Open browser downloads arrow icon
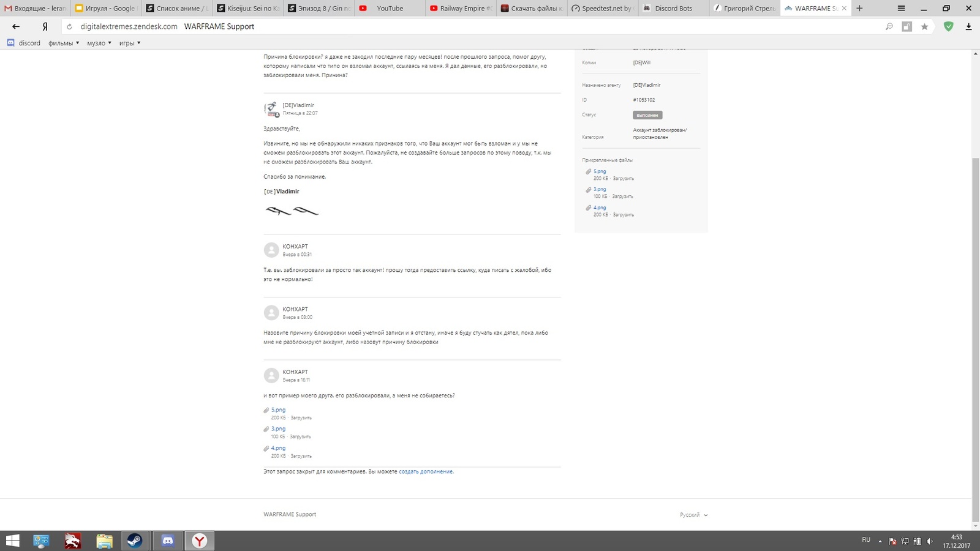Image resolution: width=980 pixels, height=551 pixels. coord(968,26)
